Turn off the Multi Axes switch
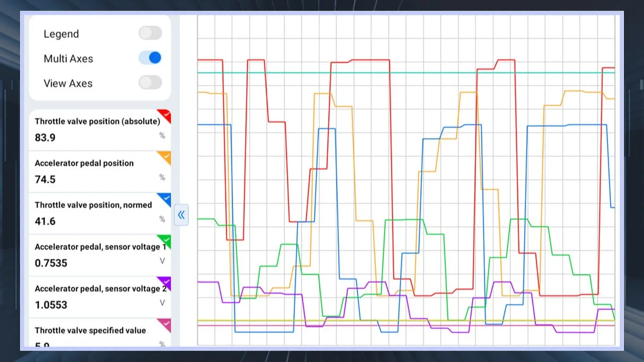Image resolution: width=644 pixels, height=362 pixels. tap(150, 58)
